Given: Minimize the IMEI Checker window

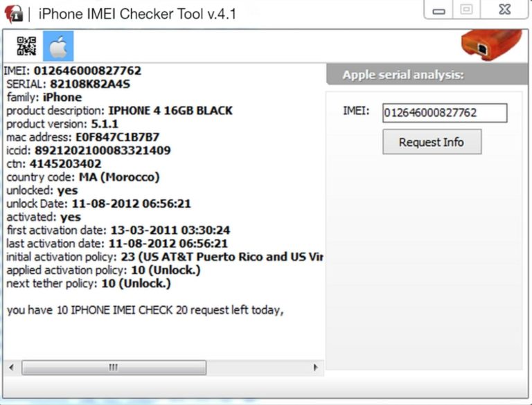Looking at the screenshot, I should 438,10.
